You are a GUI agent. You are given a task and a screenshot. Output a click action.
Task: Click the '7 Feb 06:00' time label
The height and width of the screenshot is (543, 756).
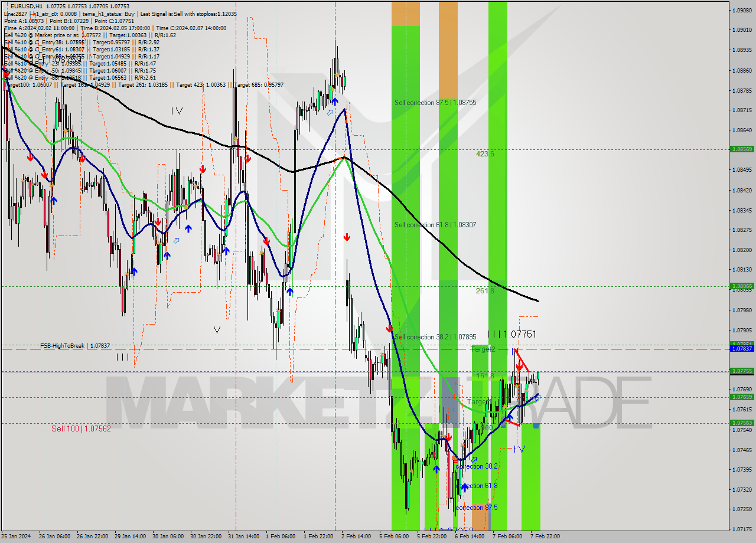click(507, 537)
